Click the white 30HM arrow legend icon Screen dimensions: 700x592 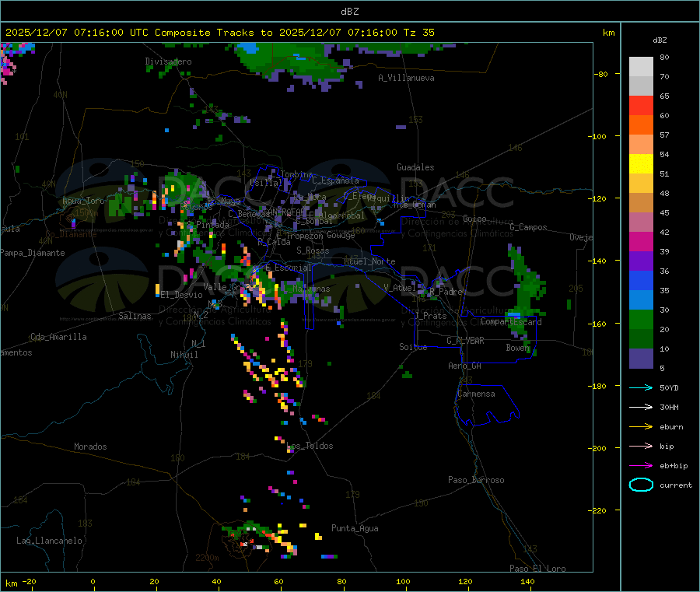[x=641, y=407]
